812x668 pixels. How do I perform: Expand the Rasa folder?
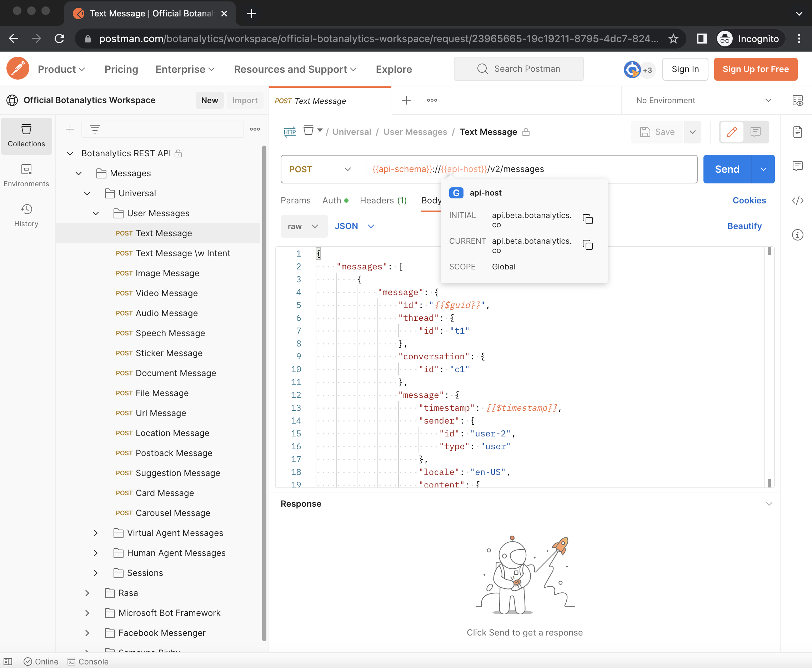pyautogui.click(x=87, y=593)
